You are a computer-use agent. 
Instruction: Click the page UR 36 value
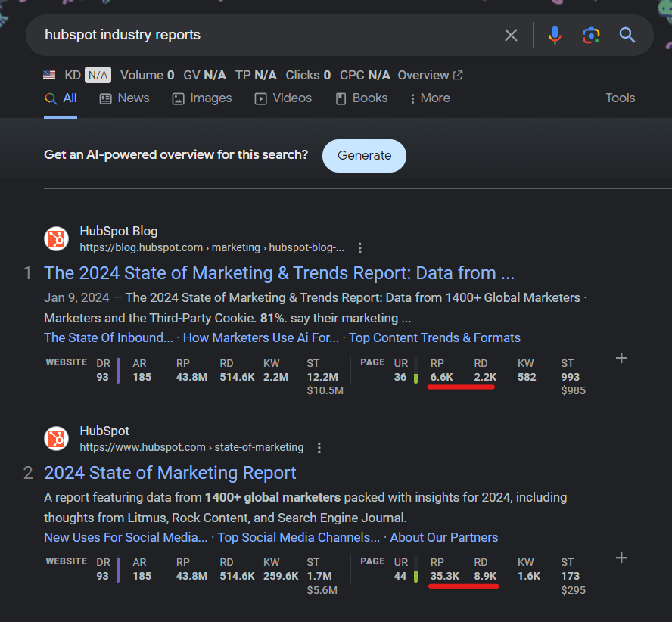[400, 378]
